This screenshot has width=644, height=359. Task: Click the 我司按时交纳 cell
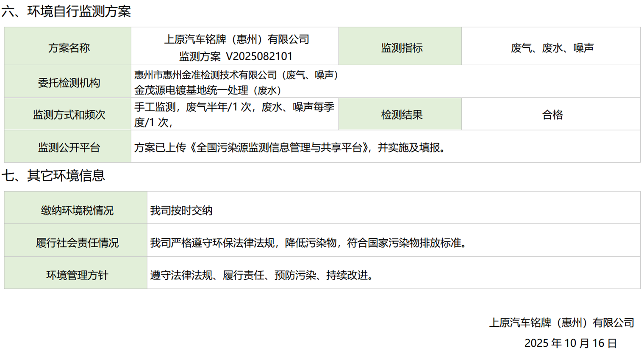pos(181,210)
